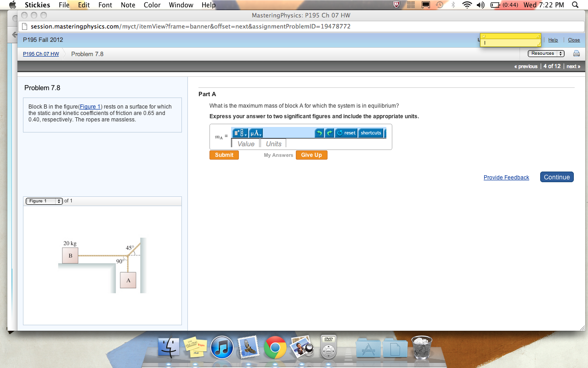
Task: Open Finder from the Dock
Action: (169, 347)
